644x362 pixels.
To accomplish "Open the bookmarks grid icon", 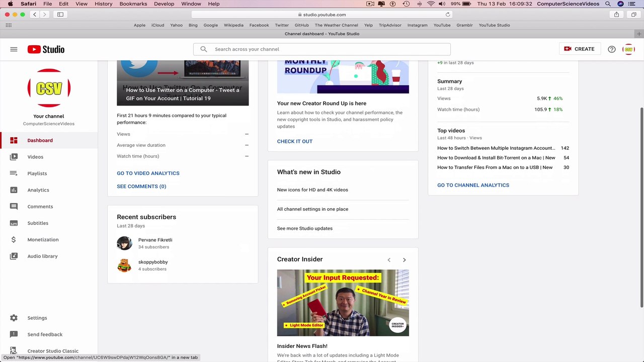I will point(9,25).
